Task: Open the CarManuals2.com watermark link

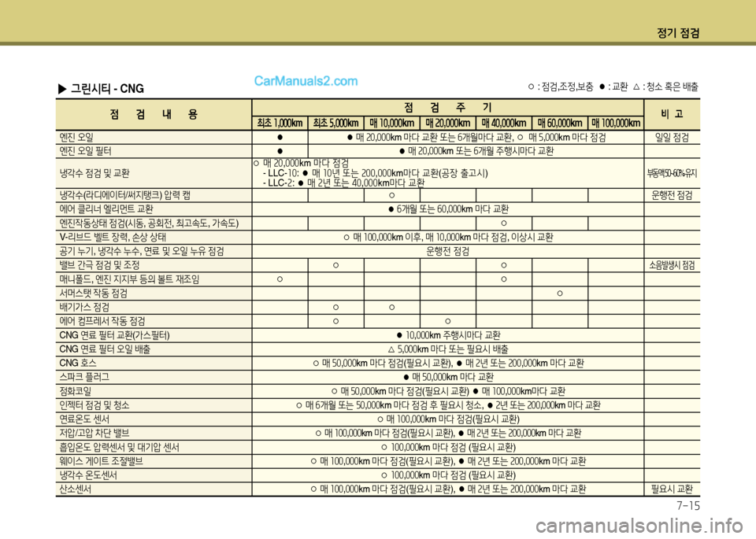Action: pos(306,80)
